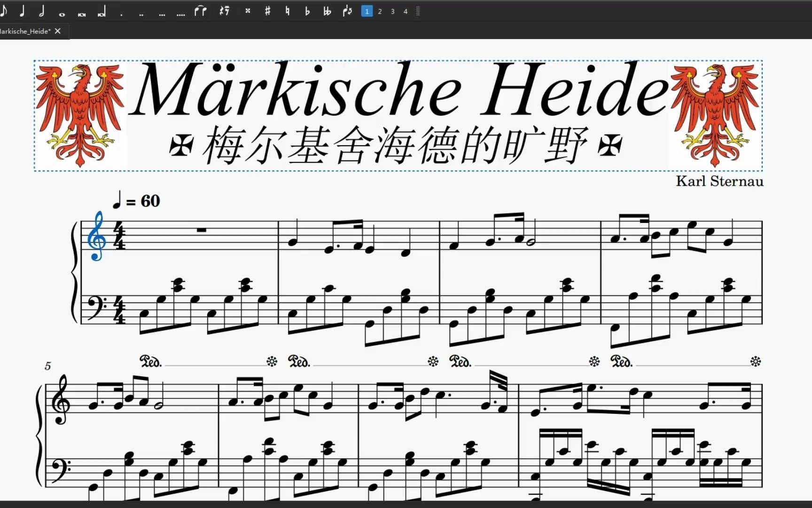Click the toolbar drag handle after voice 4
Screen dimensions: 812x508
[418, 11]
